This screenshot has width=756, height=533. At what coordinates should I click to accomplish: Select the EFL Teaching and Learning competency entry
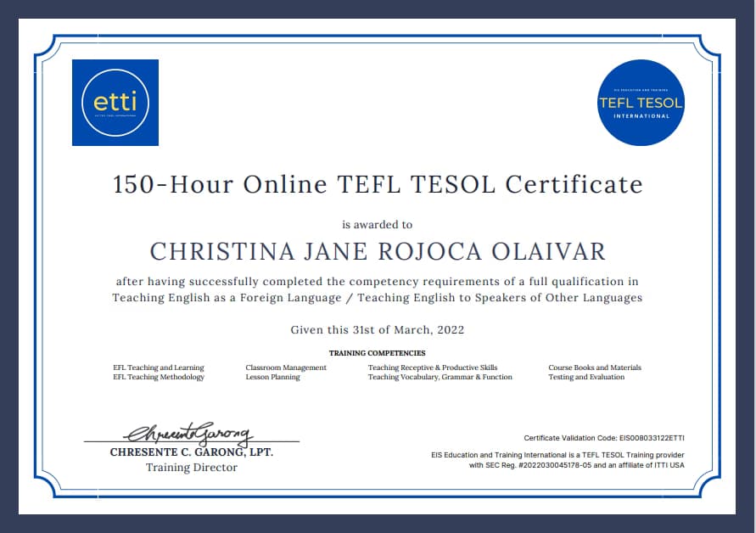click(x=160, y=367)
